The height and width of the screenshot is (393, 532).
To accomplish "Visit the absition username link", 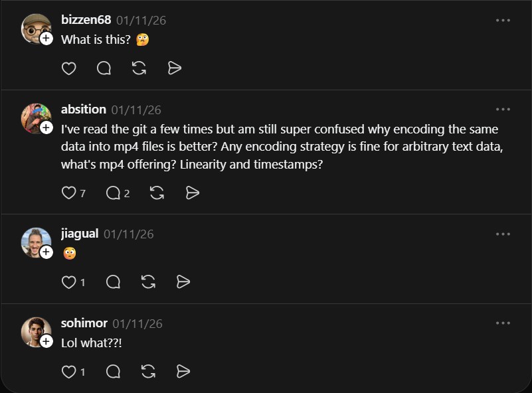I will click(83, 109).
